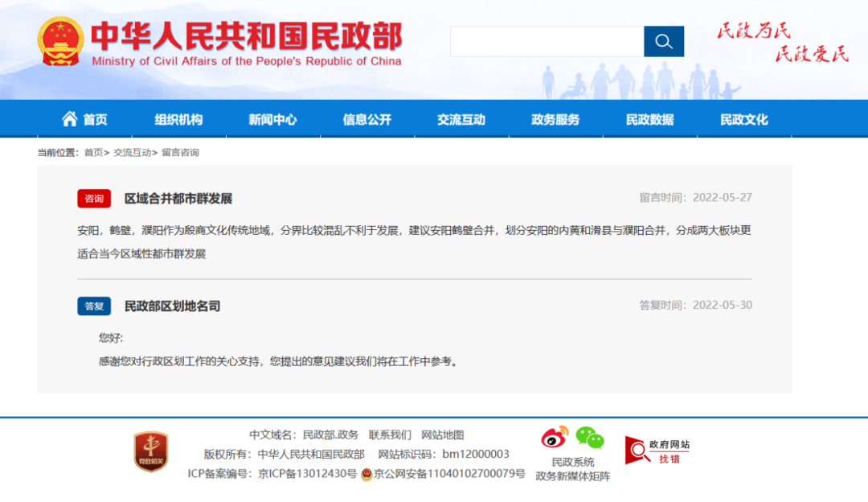This screenshot has height=502, width=868.
Task: Click 留言咨询 in the breadcrumb
Action: 181,152
